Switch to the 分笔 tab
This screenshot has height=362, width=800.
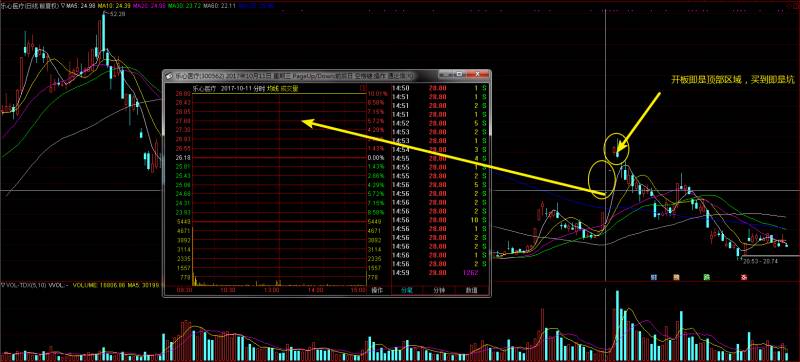point(406,290)
